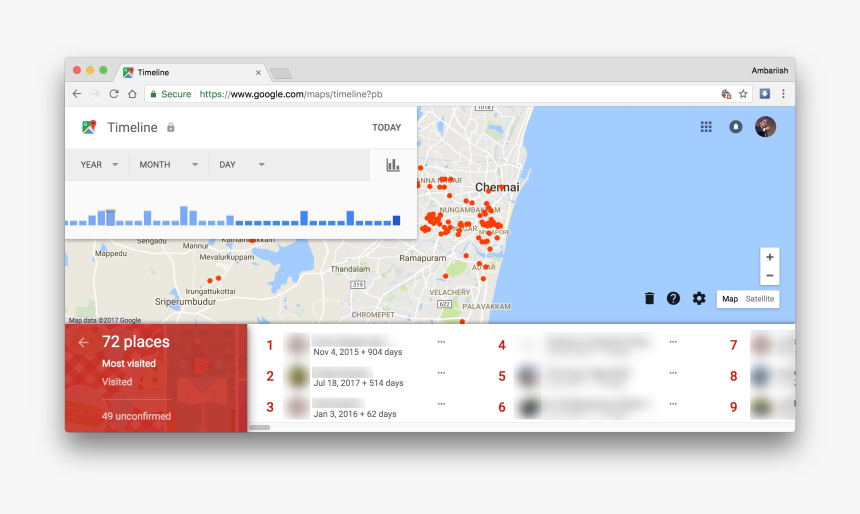The image size is (860, 514).
Task: Jump to TODAY in timeline
Action: (387, 127)
